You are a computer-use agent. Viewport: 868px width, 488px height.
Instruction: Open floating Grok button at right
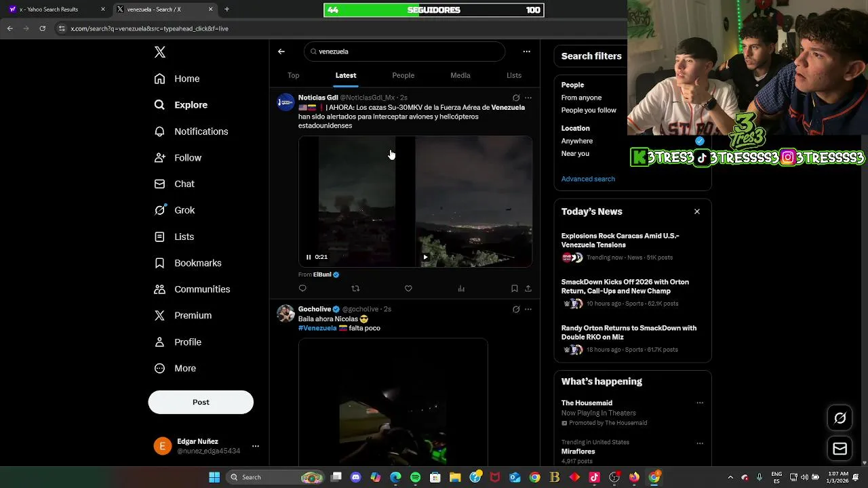pos(840,418)
